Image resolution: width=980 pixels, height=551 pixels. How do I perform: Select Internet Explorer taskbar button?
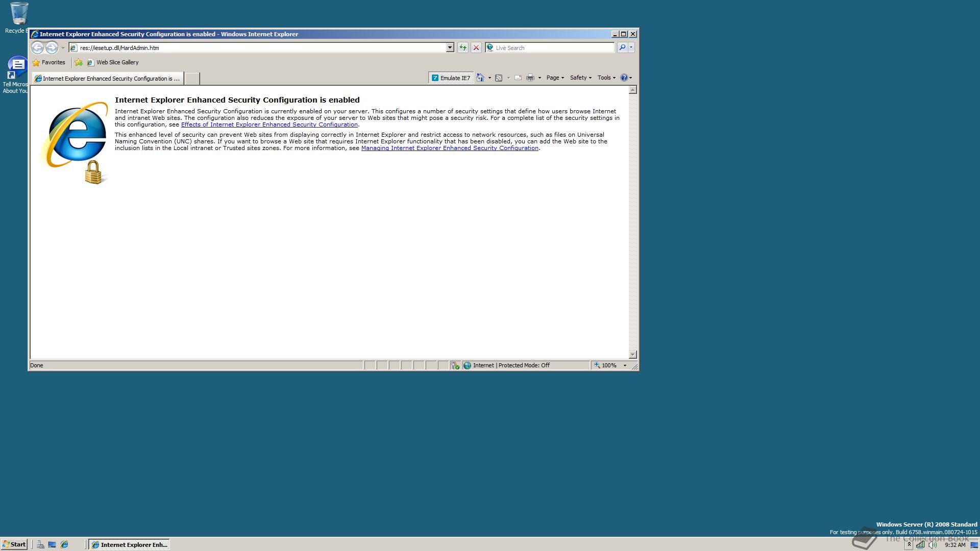click(129, 544)
